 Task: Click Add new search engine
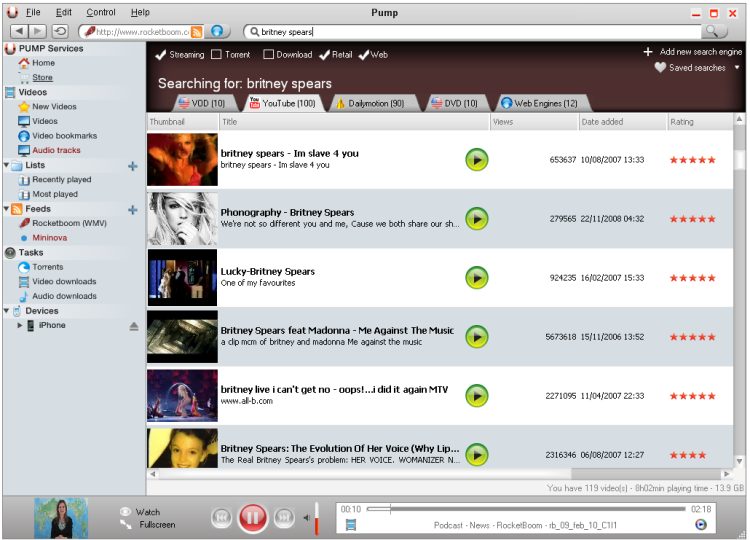click(693, 52)
